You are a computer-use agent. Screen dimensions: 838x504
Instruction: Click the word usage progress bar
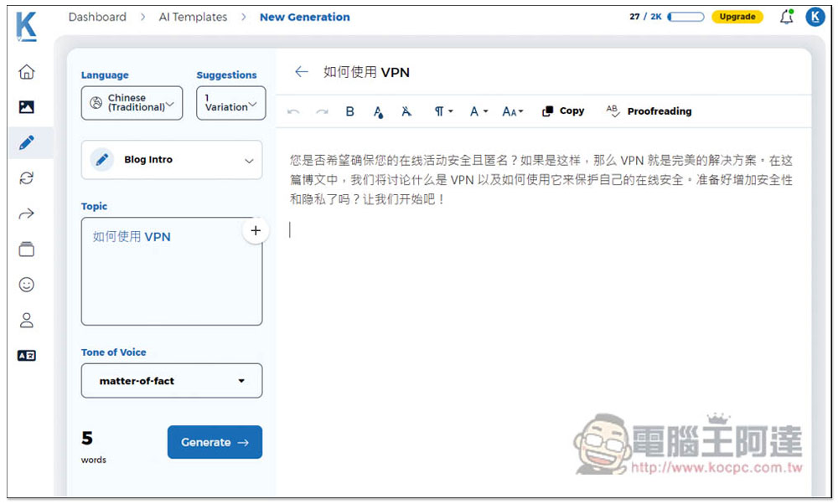[685, 17]
